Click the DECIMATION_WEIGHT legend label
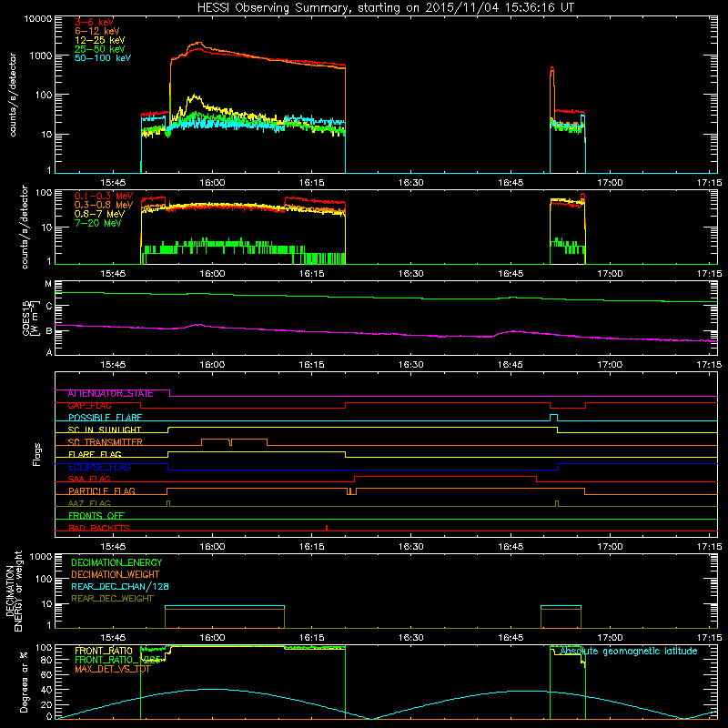This screenshot has height=728, width=728. (116, 575)
